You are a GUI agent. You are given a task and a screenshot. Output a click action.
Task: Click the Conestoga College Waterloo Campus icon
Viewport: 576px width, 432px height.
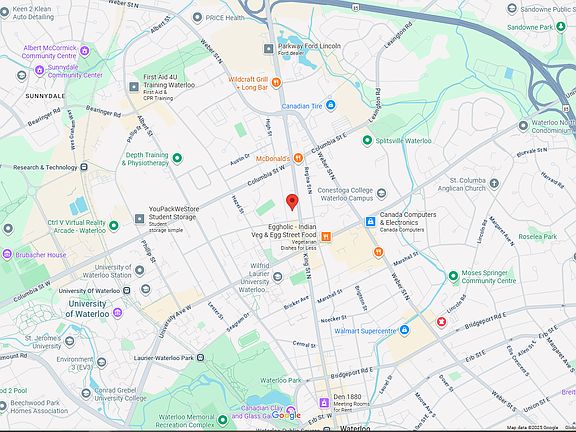pyautogui.click(x=382, y=193)
